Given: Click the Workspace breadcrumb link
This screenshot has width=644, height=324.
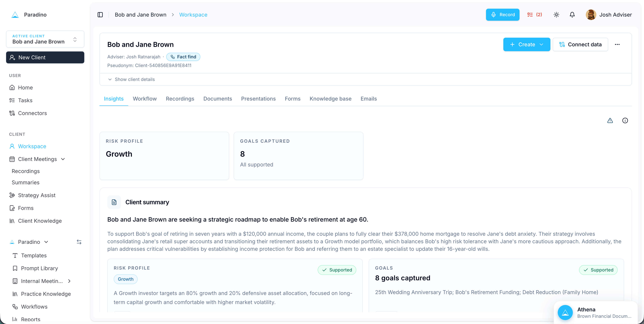Looking at the screenshot, I should point(193,15).
